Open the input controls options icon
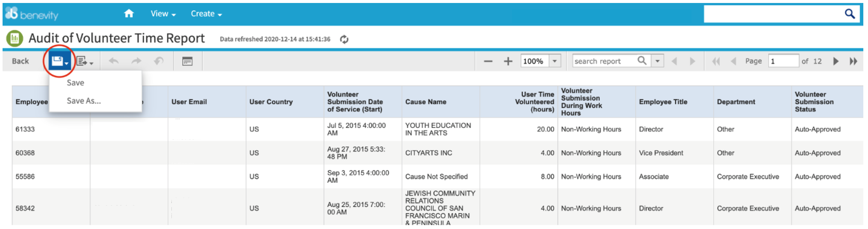The image size is (868, 229). click(187, 61)
